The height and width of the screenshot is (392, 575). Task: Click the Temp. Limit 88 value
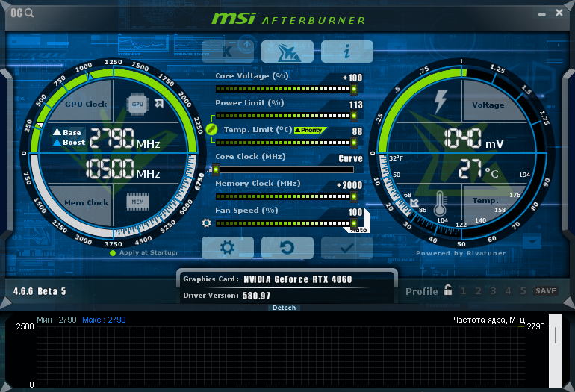coord(357,131)
